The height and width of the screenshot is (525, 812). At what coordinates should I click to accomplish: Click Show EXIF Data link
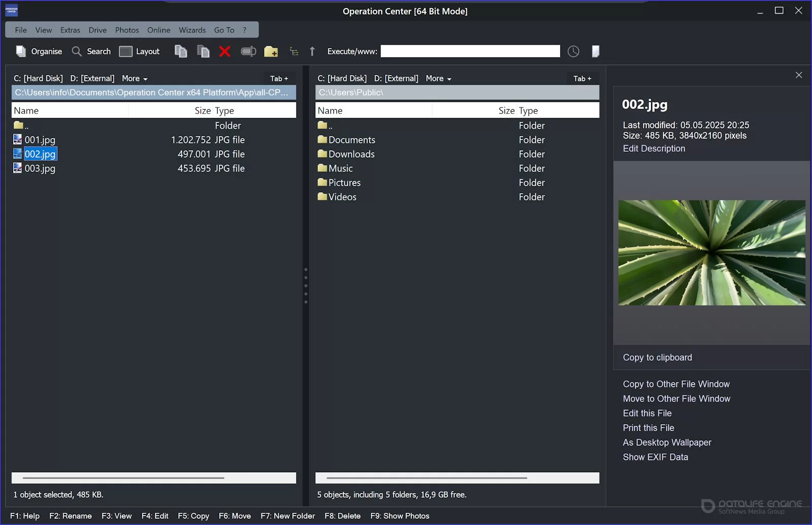point(655,457)
